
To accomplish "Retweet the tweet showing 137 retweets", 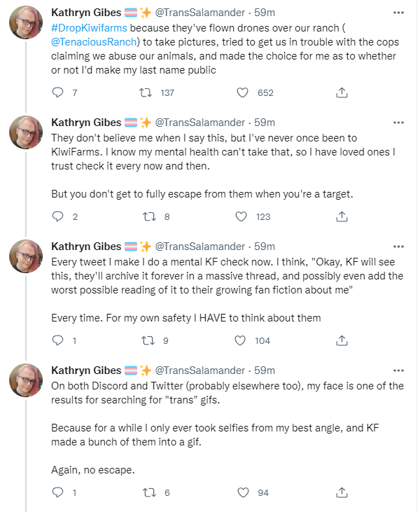I will 146,92.
